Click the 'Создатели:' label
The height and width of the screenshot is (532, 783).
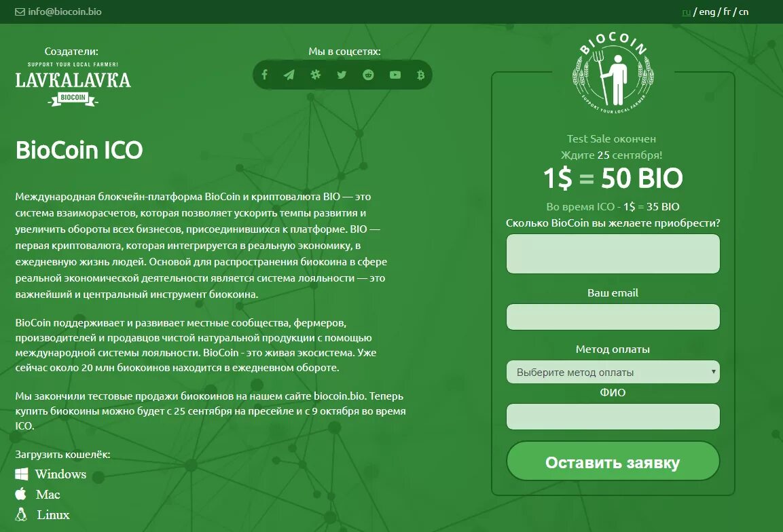71,51
